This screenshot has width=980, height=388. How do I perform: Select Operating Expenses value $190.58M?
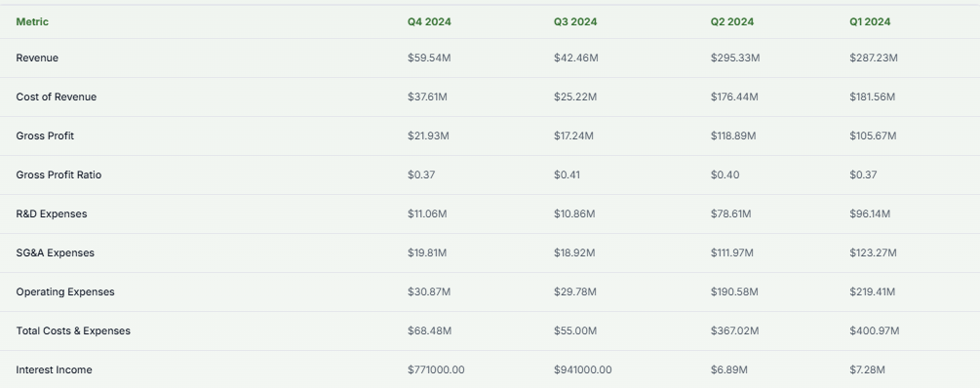click(734, 291)
